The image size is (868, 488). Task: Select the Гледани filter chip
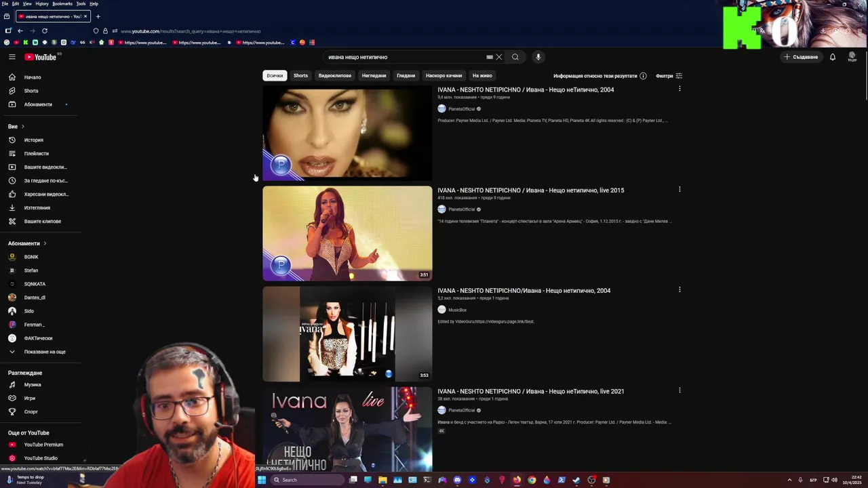pos(406,76)
